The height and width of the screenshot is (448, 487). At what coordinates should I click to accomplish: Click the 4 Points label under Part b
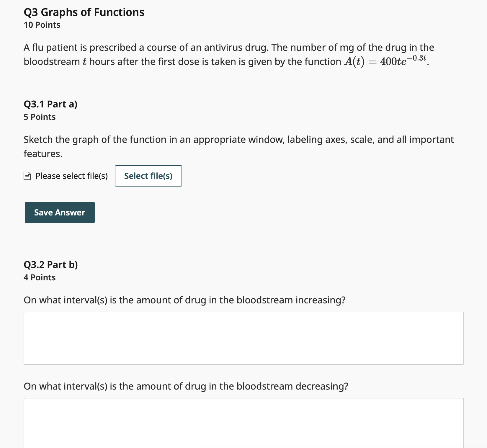(40, 277)
